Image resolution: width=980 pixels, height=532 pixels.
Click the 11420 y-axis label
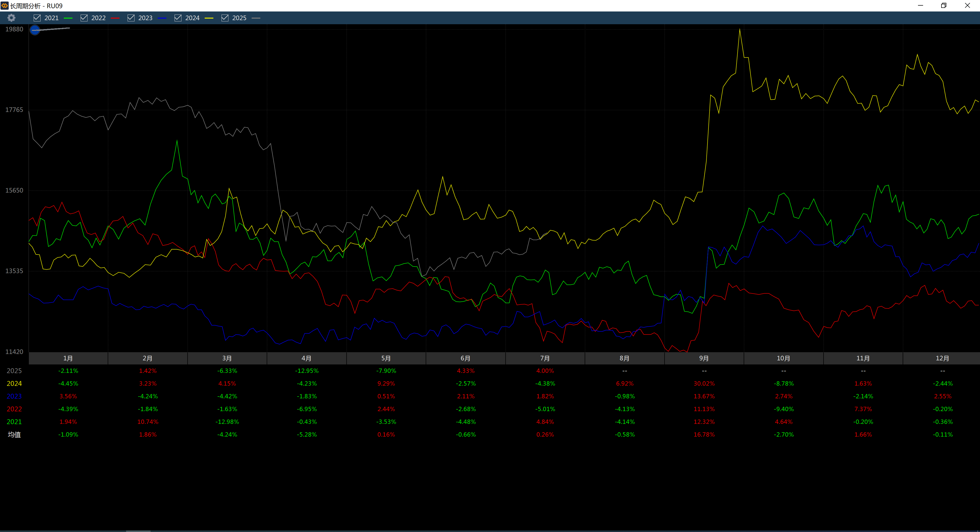(x=14, y=352)
